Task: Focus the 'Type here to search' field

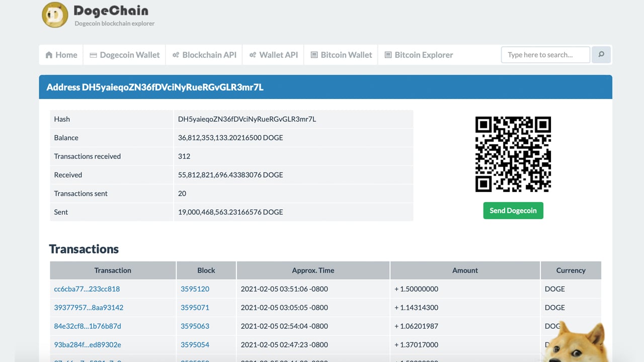Action: pyautogui.click(x=545, y=54)
